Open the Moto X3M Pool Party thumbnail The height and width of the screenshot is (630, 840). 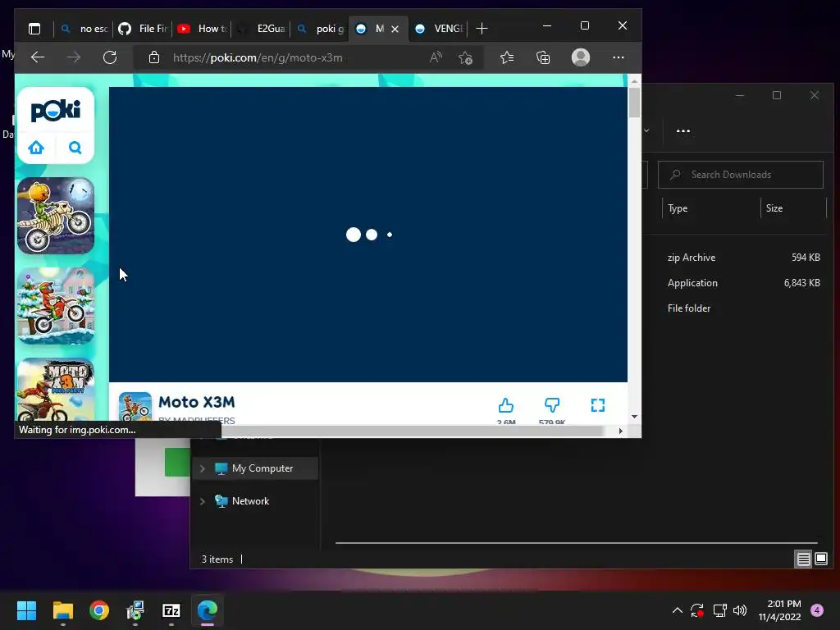coord(56,390)
